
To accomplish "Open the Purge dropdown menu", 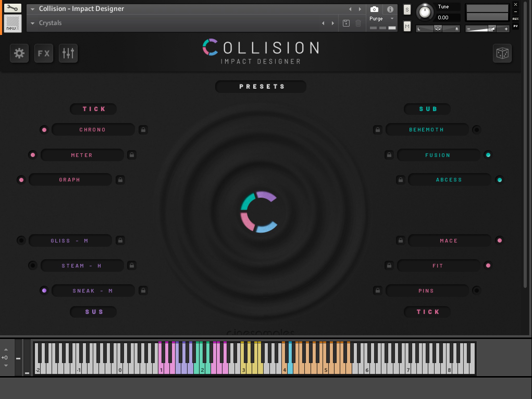I will 392,19.
